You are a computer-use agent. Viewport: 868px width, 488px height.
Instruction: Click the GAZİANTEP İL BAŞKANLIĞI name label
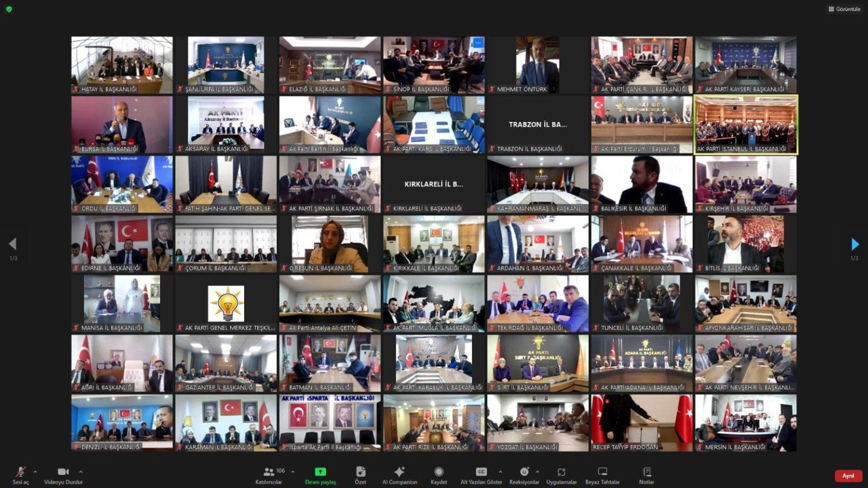[x=219, y=387]
